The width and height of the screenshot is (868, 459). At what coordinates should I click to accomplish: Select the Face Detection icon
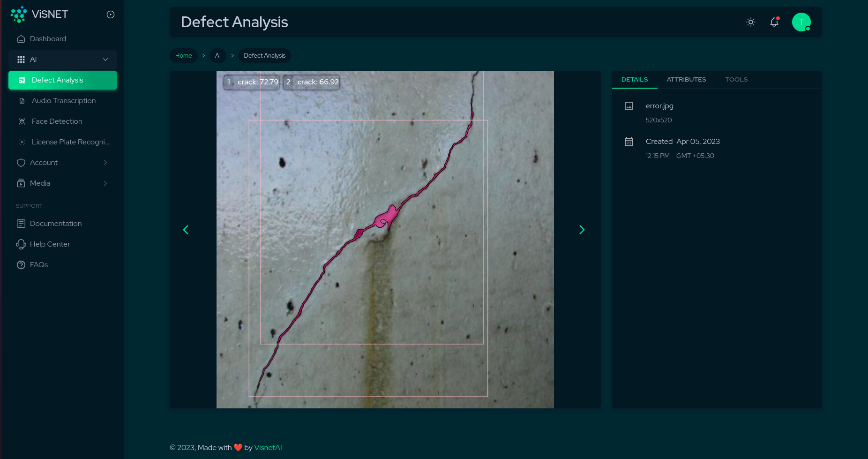pos(22,121)
